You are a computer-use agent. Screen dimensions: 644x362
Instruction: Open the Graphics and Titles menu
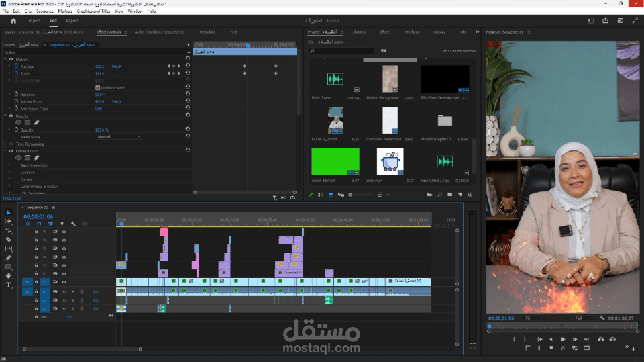point(93,11)
